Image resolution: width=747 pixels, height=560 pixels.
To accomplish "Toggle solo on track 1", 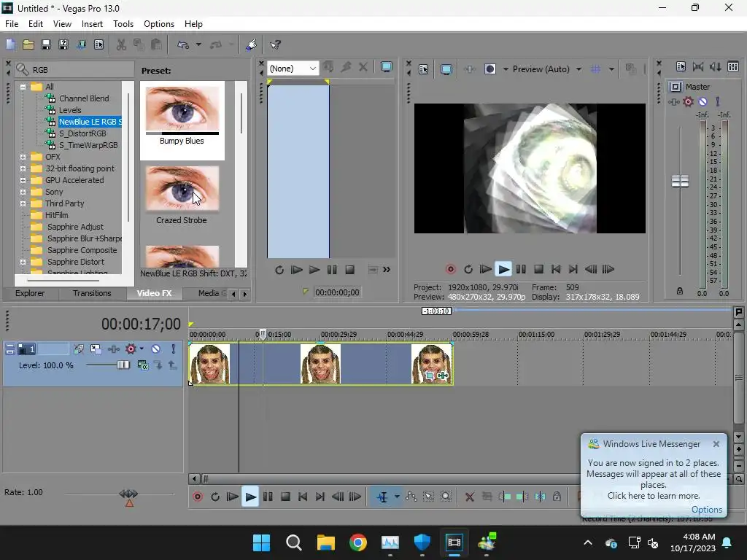I will (x=174, y=349).
